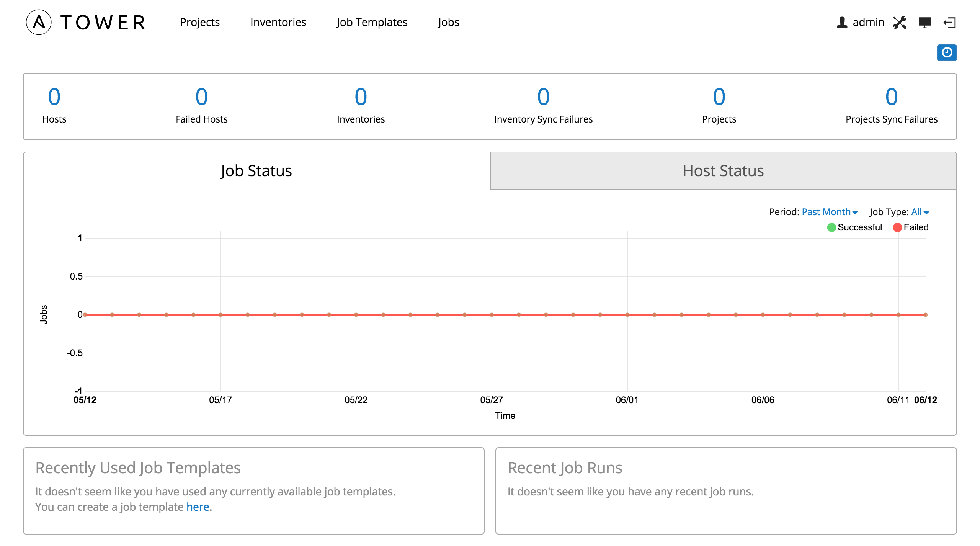
Task: Open the Inventories menu
Action: pos(278,22)
